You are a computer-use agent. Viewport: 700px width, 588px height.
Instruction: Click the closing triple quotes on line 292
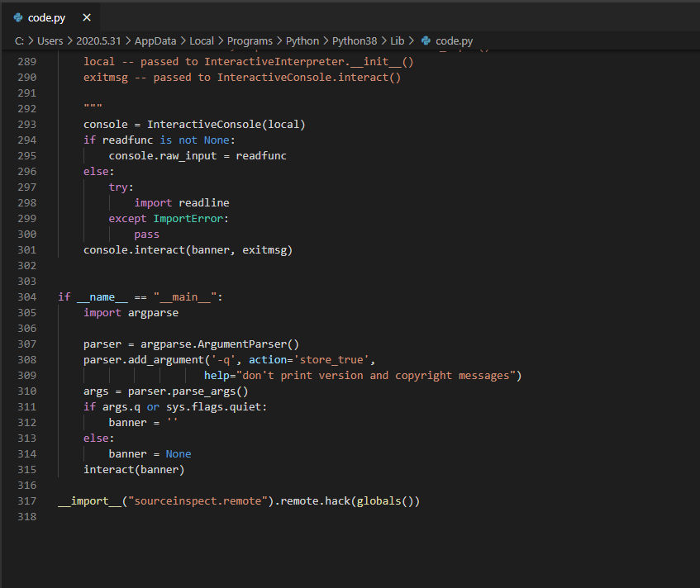coord(93,107)
